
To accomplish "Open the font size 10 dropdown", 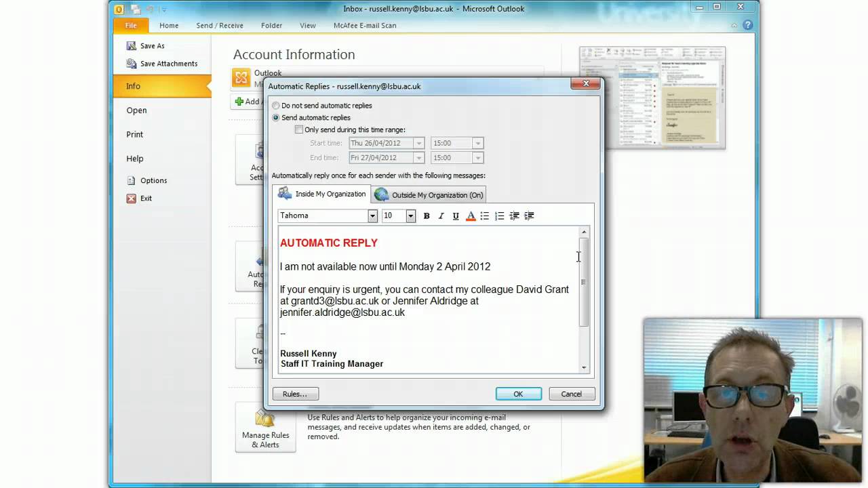I will point(410,216).
